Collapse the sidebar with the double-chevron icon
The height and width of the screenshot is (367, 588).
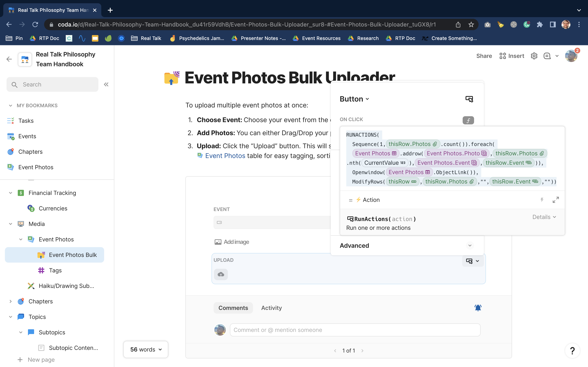[106, 84]
